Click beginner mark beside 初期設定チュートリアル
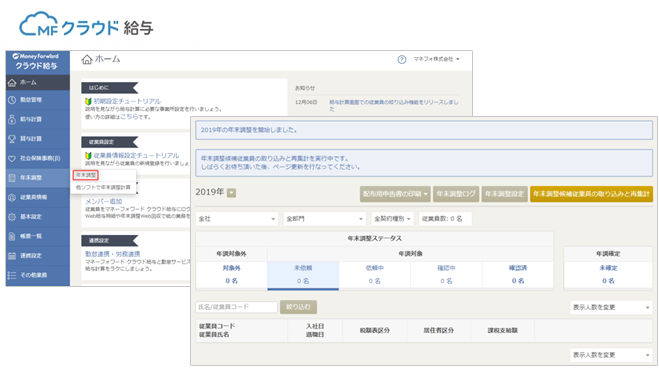659x368 pixels. pos(88,101)
